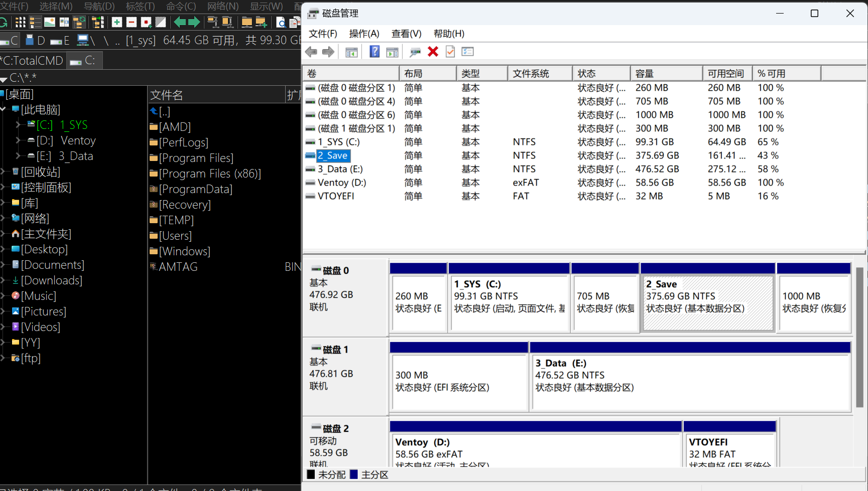Open the FTP connect folder icon

tap(246, 22)
